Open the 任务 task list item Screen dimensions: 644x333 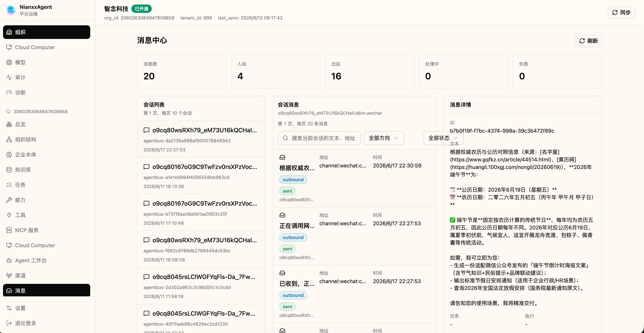pyautogui.click(x=46, y=185)
